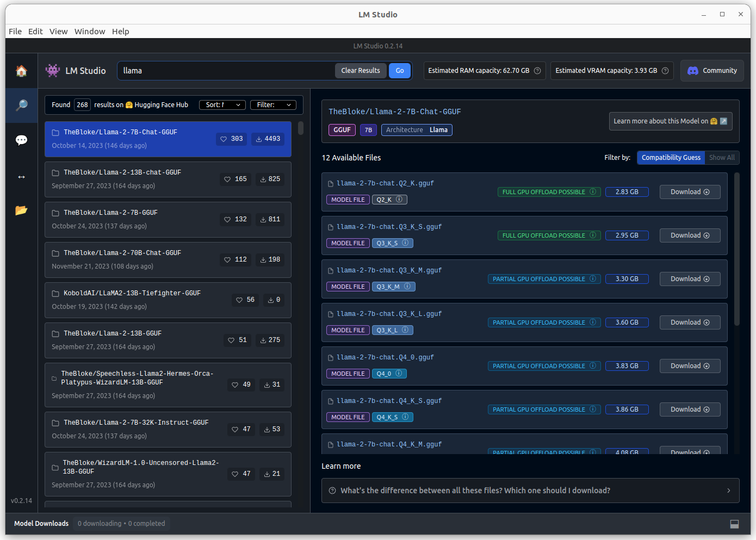The image size is (756, 540).
Task: Click the model search input field
Action: 226,71
